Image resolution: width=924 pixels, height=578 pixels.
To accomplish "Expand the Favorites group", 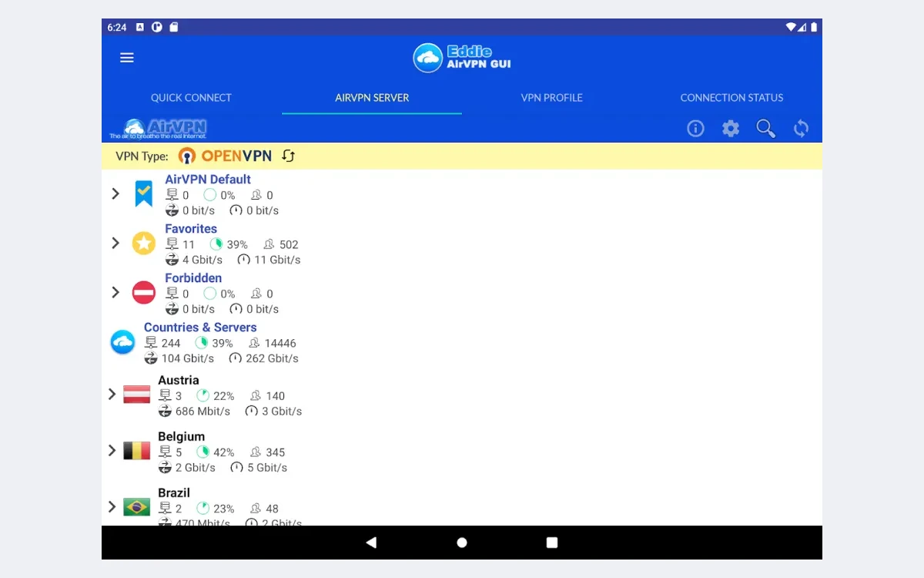I will click(x=115, y=243).
